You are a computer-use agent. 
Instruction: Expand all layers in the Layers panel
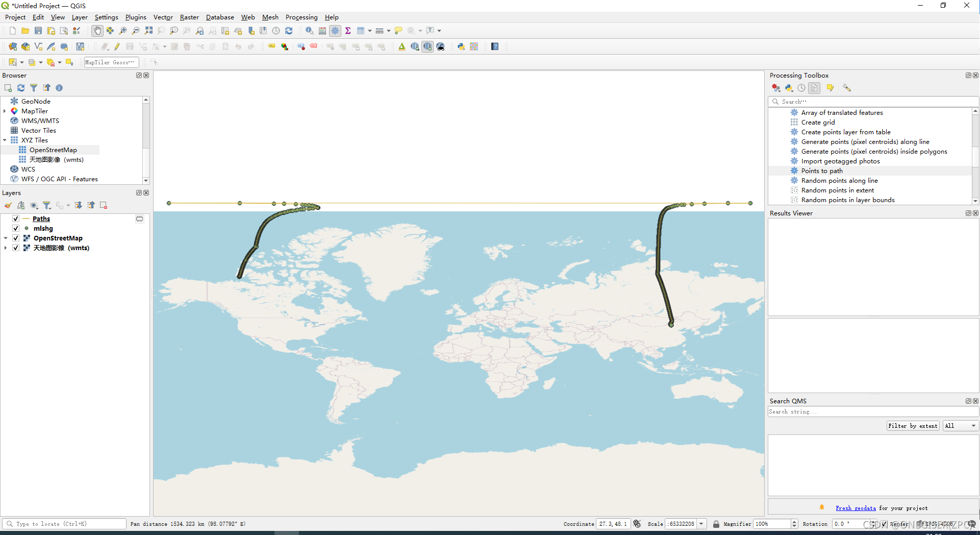pos(78,205)
